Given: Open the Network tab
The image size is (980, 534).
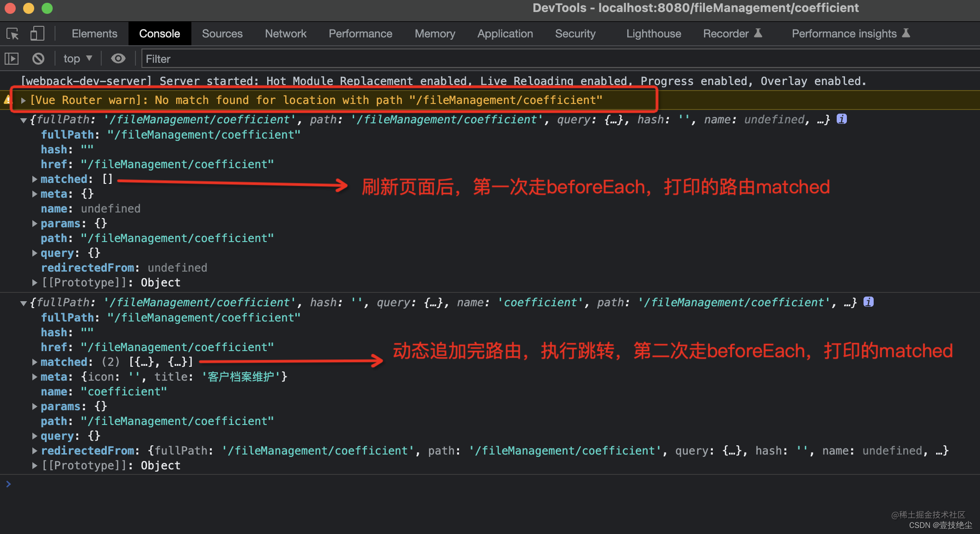Looking at the screenshot, I should click(286, 34).
